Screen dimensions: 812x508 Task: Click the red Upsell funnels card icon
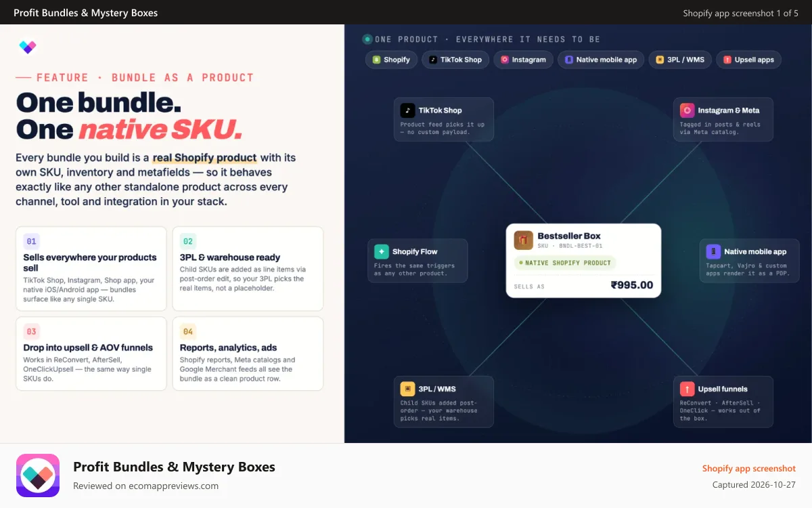(x=687, y=389)
